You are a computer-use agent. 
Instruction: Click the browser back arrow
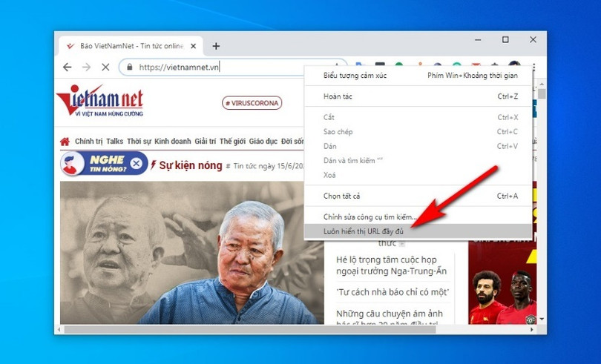point(68,67)
